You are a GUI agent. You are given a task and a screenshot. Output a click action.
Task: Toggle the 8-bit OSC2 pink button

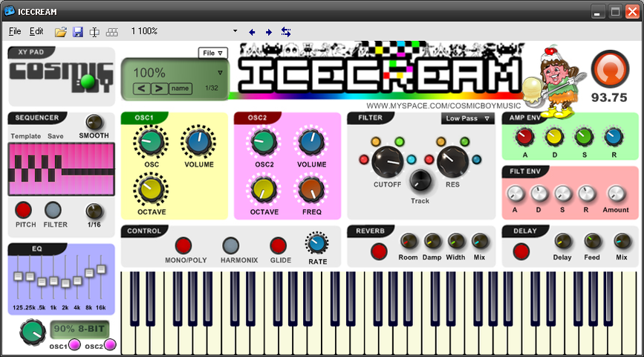110,344
